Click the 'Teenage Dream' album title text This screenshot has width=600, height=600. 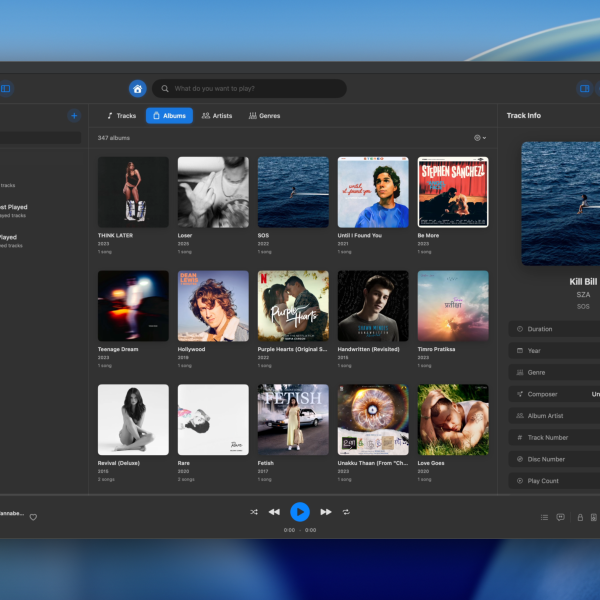118,349
